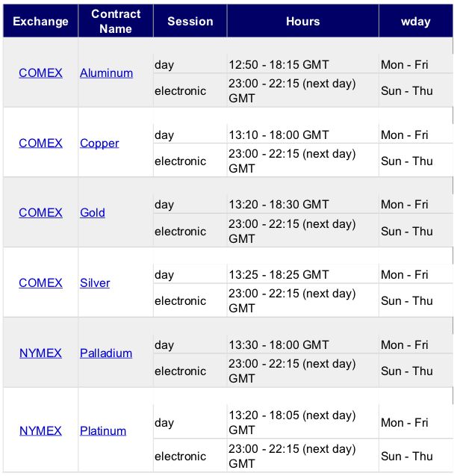Click the Contract Name column header

point(116,21)
